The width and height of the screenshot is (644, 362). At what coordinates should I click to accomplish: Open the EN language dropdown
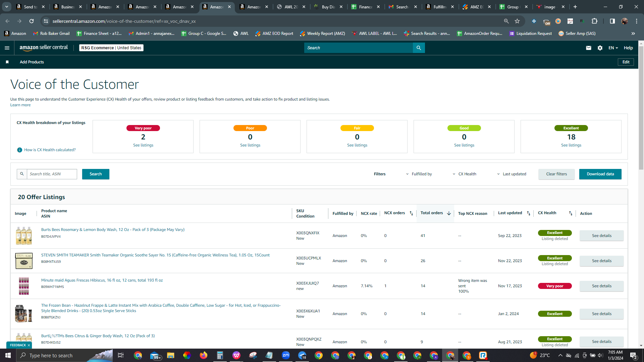(613, 48)
